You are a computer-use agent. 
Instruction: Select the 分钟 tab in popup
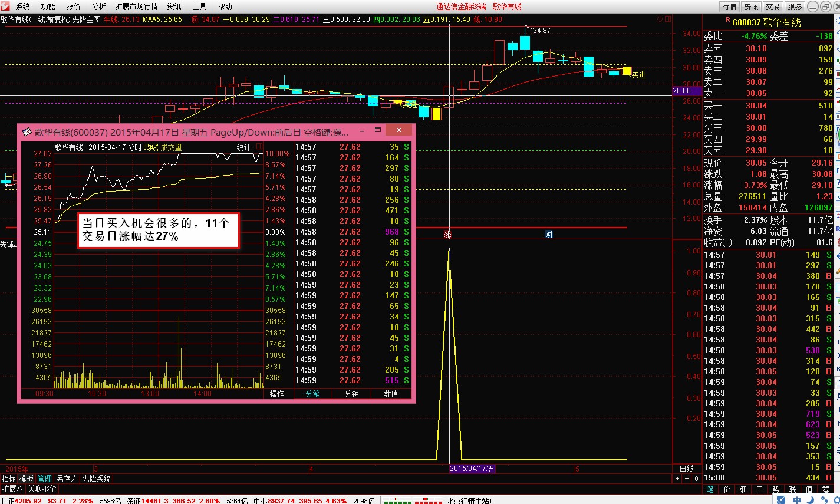352,394
